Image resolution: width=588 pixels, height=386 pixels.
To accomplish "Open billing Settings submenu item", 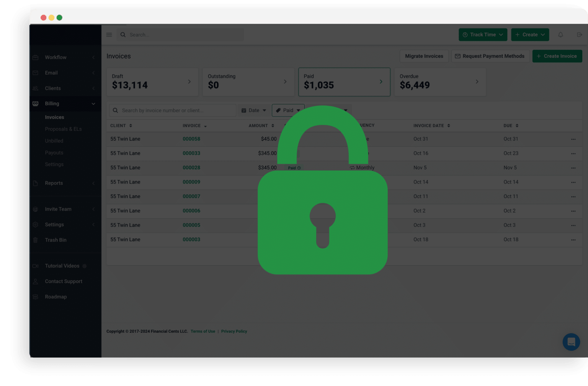I will pos(54,165).
